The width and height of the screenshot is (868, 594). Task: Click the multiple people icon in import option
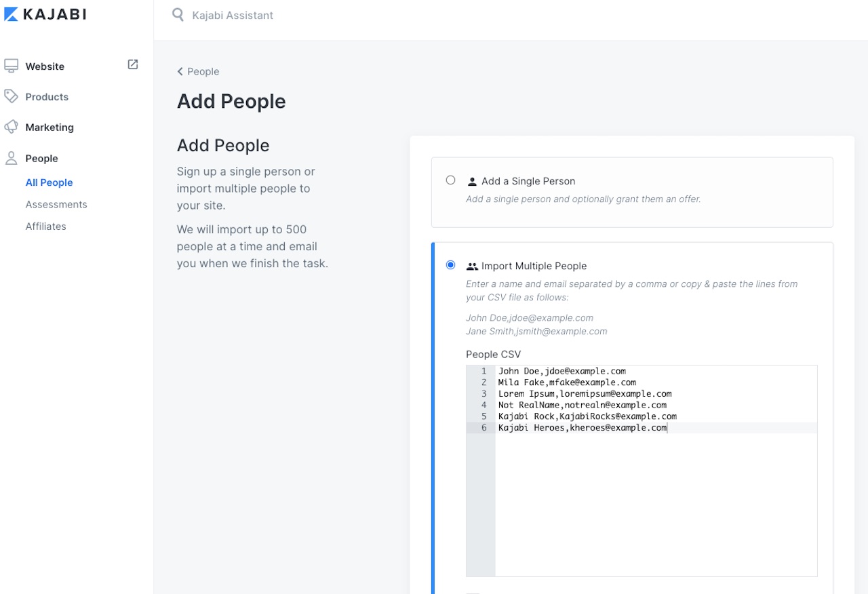(x=473, y=266)
